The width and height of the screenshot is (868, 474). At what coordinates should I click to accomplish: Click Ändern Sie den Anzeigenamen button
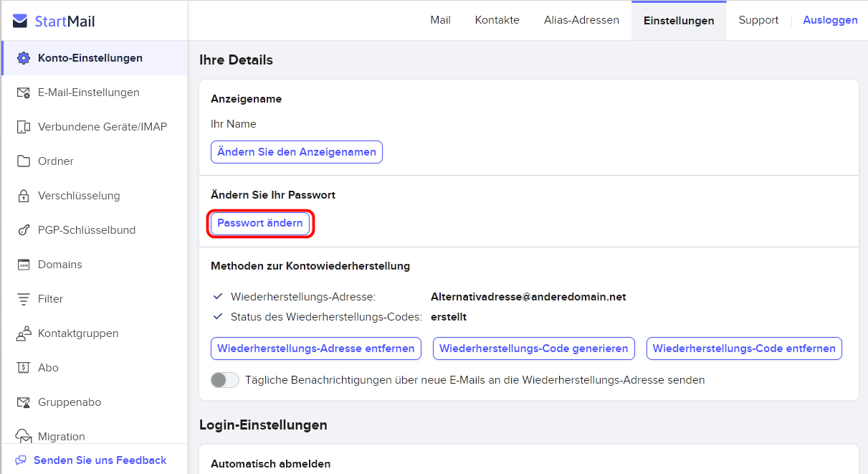(x=297, y=152)
